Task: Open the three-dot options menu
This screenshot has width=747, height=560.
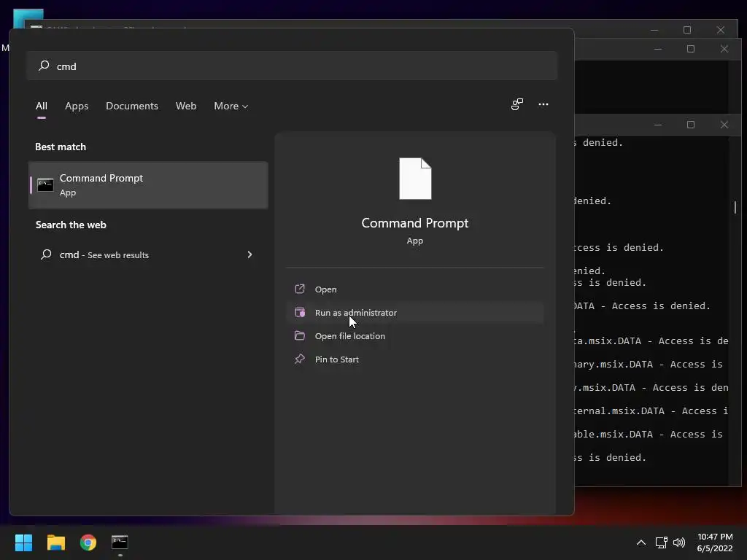Action: [x=543, y=104]
